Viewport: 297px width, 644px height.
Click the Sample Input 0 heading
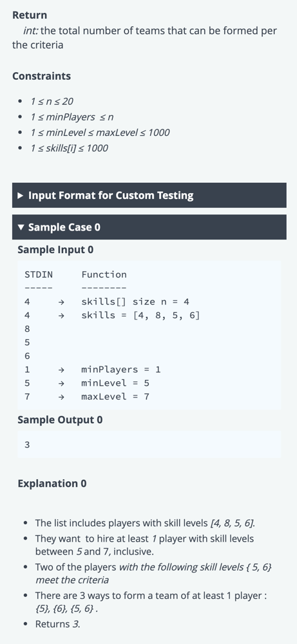click(x=55, y=250)
